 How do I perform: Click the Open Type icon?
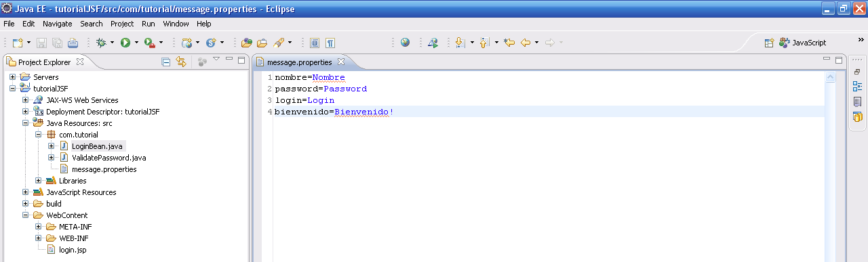[247, 43]
